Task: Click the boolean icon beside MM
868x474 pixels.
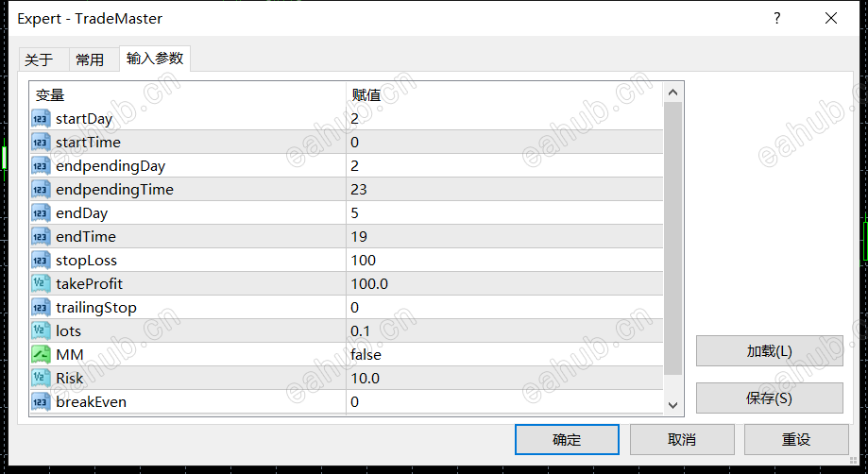Action: click(41, 355)
